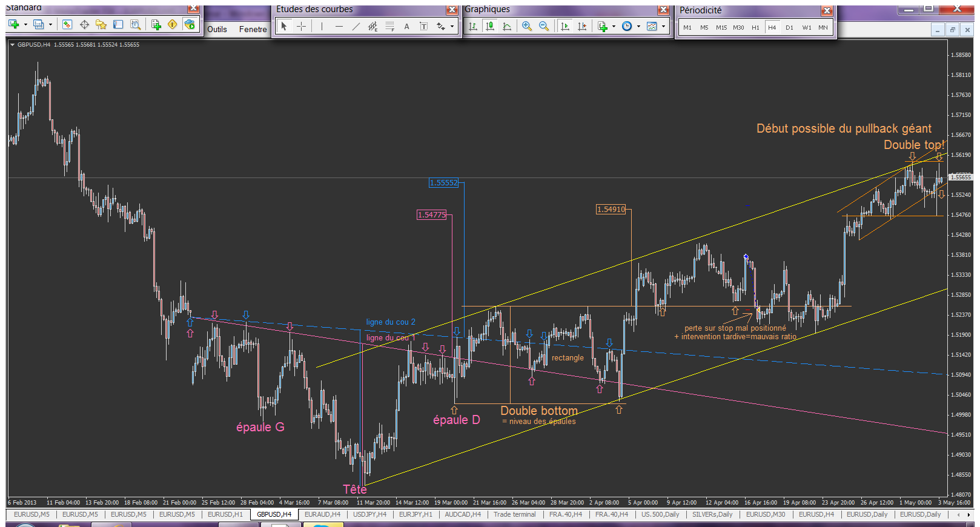The width and height of the screenshot is (980, 527).
Task: Expand the Indicators dropdown arrow
Action: click(x=614, y=26)
